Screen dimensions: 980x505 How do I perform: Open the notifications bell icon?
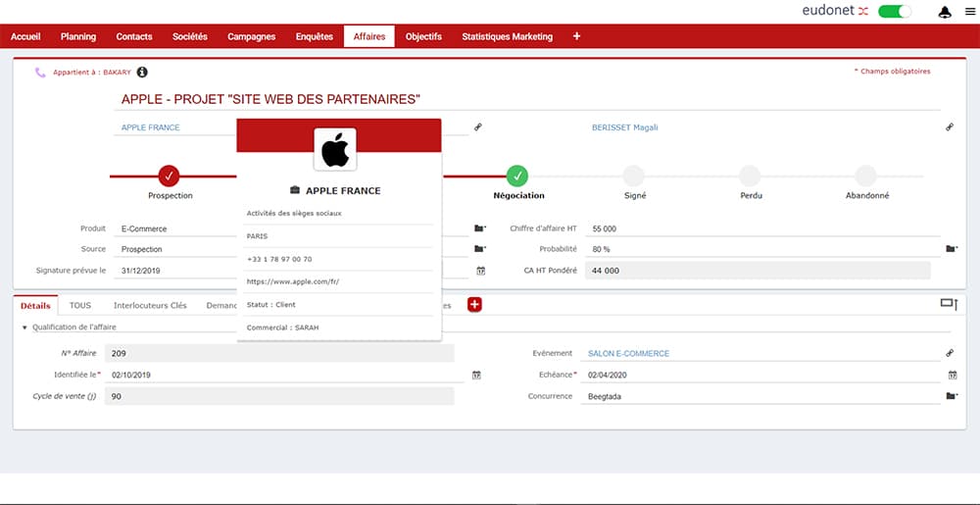945,12
